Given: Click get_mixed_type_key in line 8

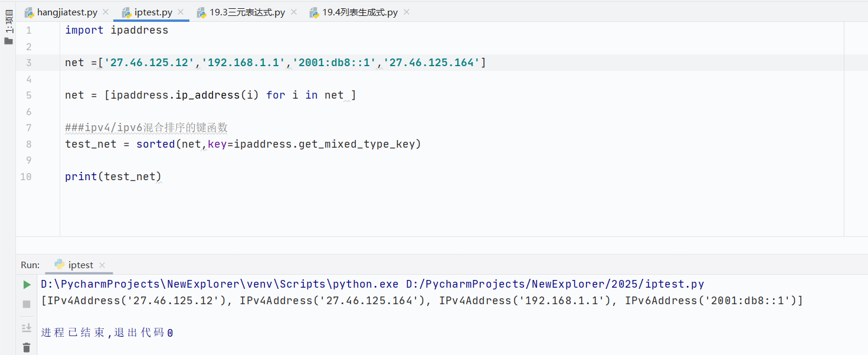Looking at the screenshot, I should [x=357, y=144].
